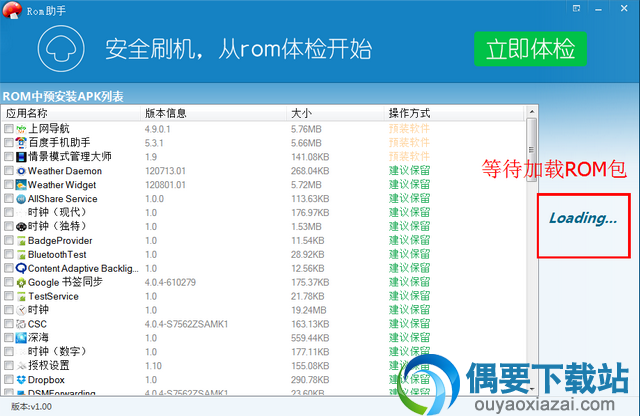
Task: Click the TestService android icon
Action: coord(21,296)
